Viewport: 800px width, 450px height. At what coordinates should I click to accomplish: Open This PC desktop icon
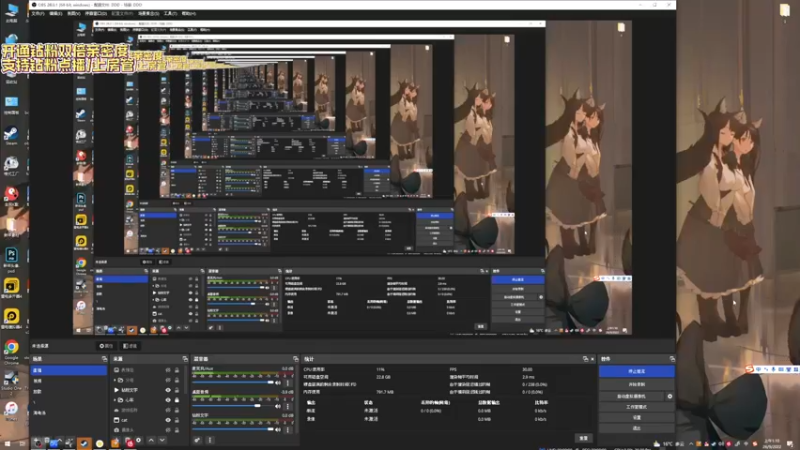11,12
